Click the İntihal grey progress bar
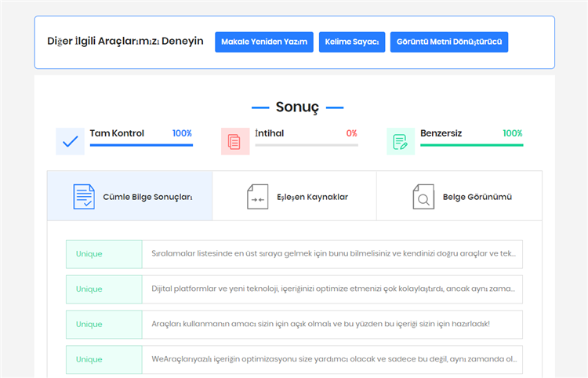Screen dimensions: 588x378 click(307, 145)
